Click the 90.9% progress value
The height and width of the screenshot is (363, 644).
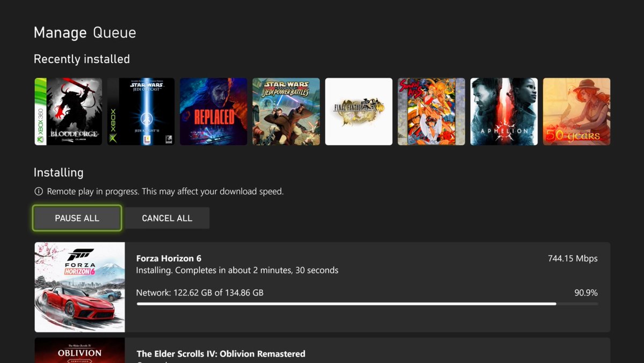click(586, 293)
